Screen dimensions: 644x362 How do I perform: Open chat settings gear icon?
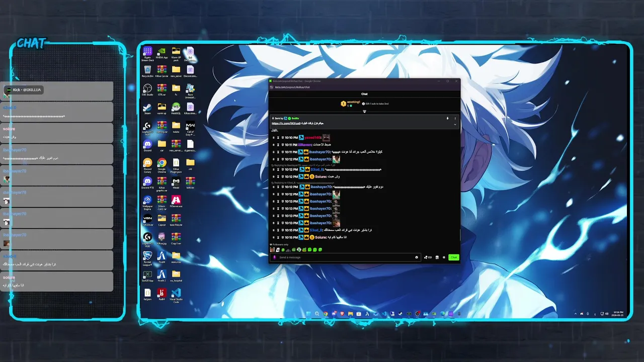444,257
